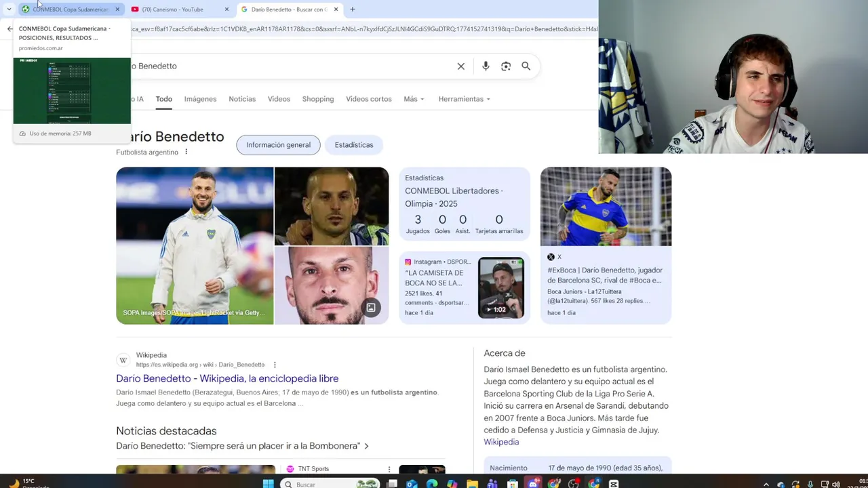This screenshot has width=868, height=488.
Task: Click the browser address bar URL
Action: tap(364, 29)
